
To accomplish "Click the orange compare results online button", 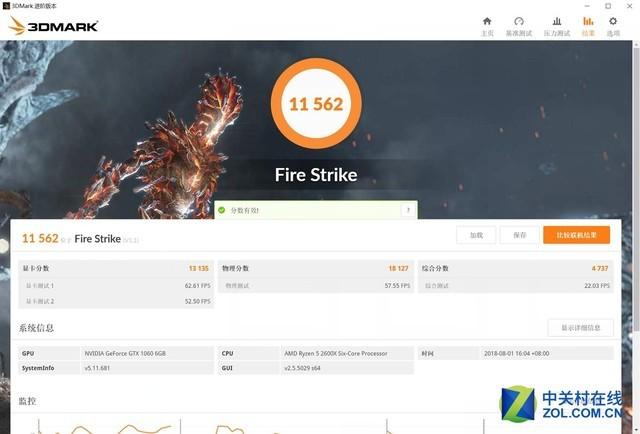I will [x=576, y=235].
